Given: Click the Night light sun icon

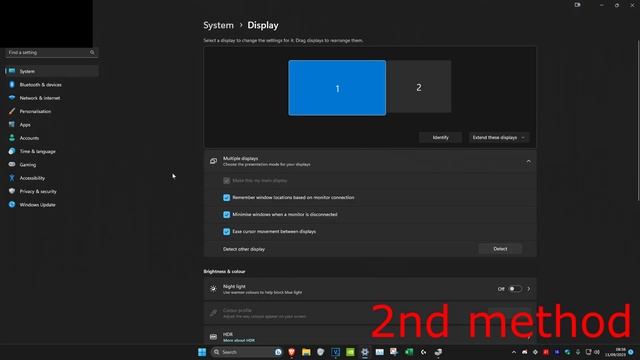Looking at the screenshot, I should point(213,289).
